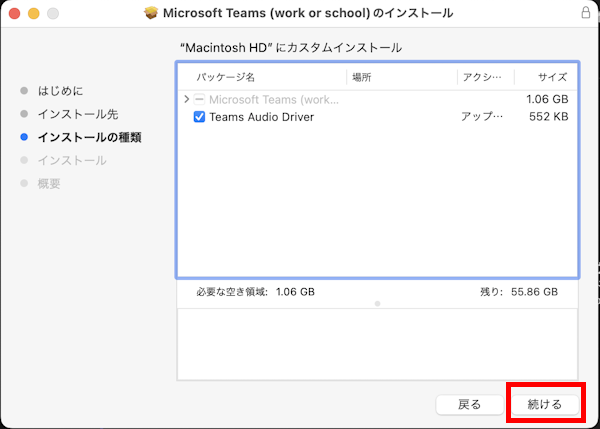Click the empty description box below the list
The image size is (600, 429).
point(377,343)
